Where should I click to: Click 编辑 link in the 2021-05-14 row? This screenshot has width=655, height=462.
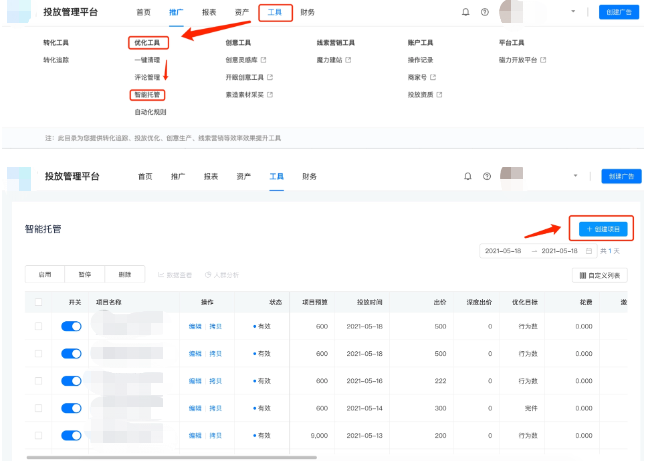(195, 408)
